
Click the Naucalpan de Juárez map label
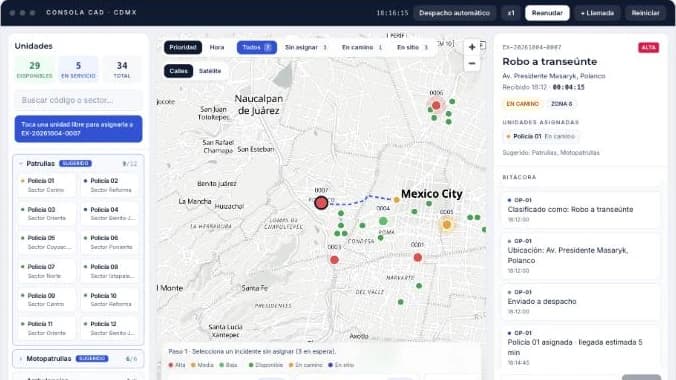point(259,105)
